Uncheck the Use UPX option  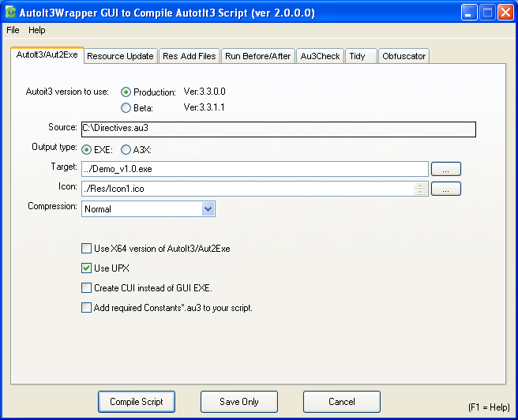tap(87, 268)
